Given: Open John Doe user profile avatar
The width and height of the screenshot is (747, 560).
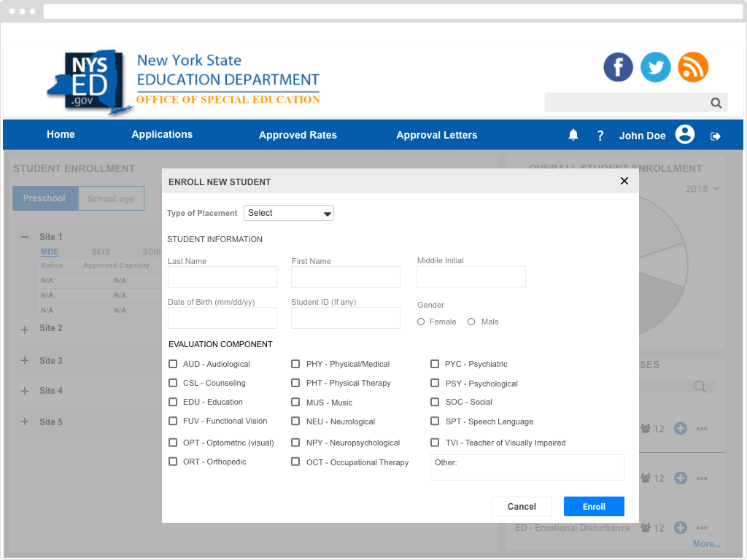Looking at the screenshot, I should pyautogui.click(x=684, y=135).
